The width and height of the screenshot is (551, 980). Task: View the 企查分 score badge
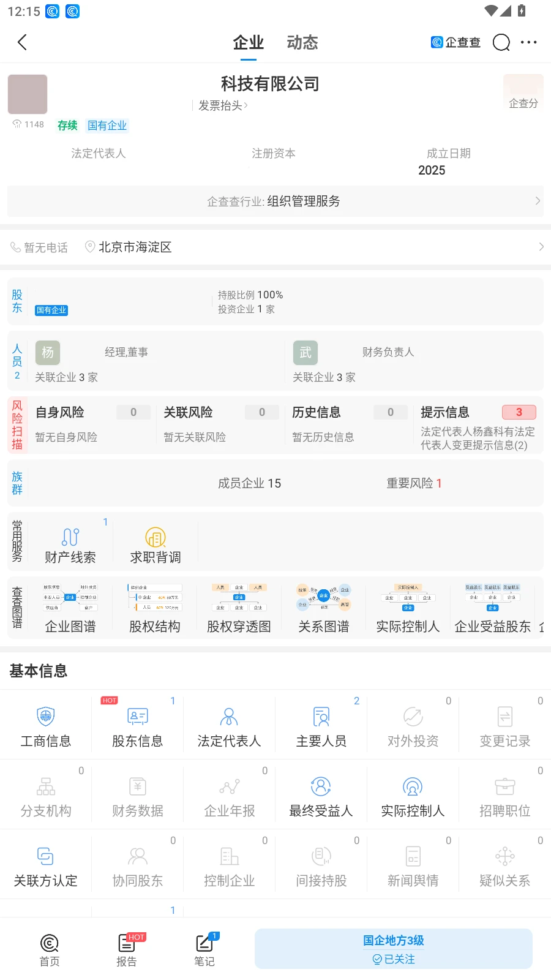523,92
